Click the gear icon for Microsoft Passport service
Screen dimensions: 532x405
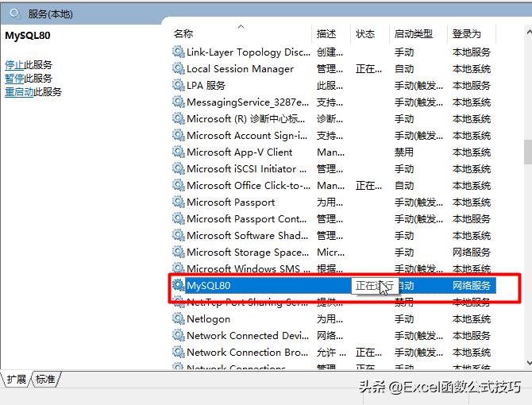click(x=178, y=202)
